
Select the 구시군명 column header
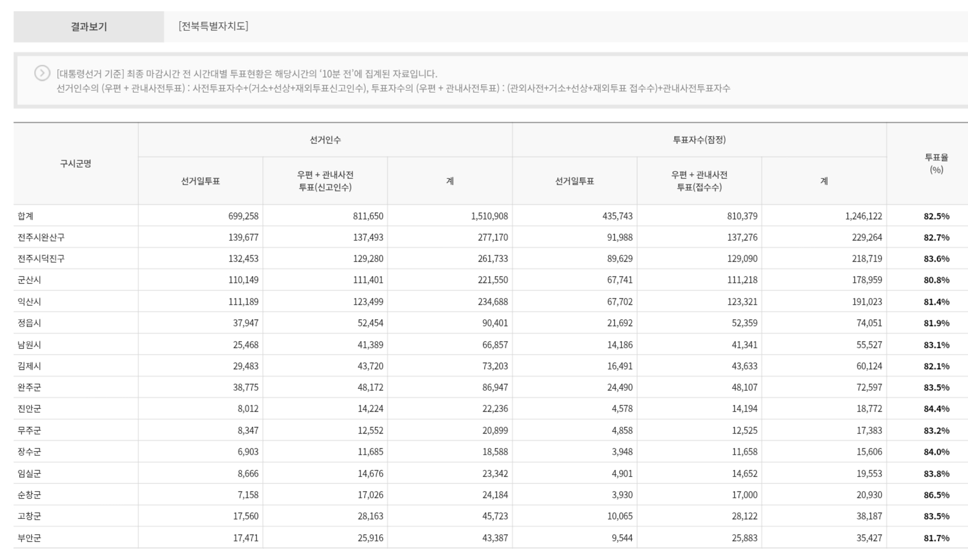[76, 164]
